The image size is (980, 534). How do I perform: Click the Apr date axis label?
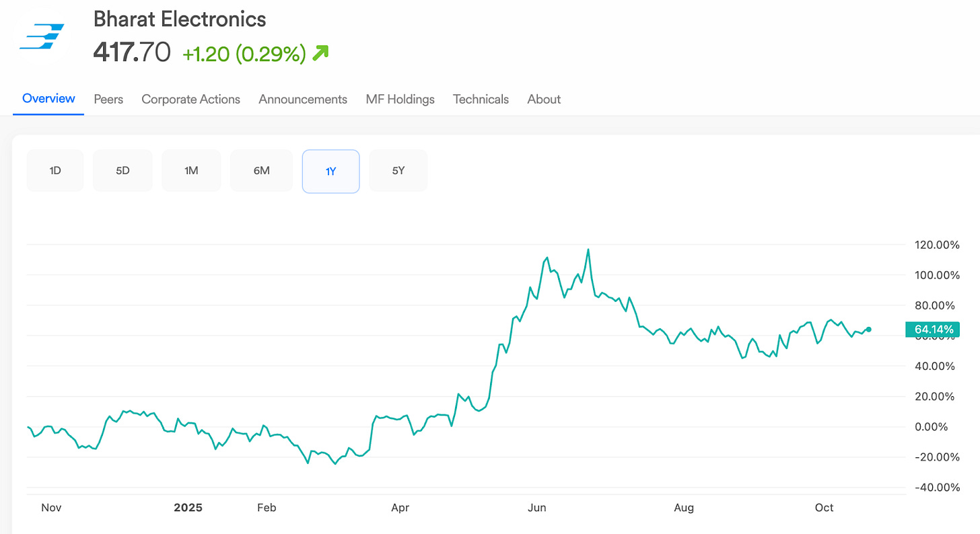point(400,508)
